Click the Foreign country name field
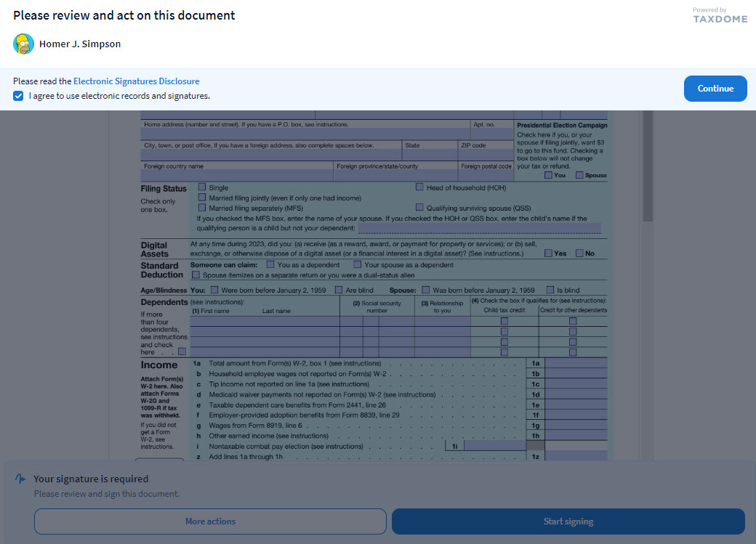Screen dimensions: 756x544 coord(236,176)
